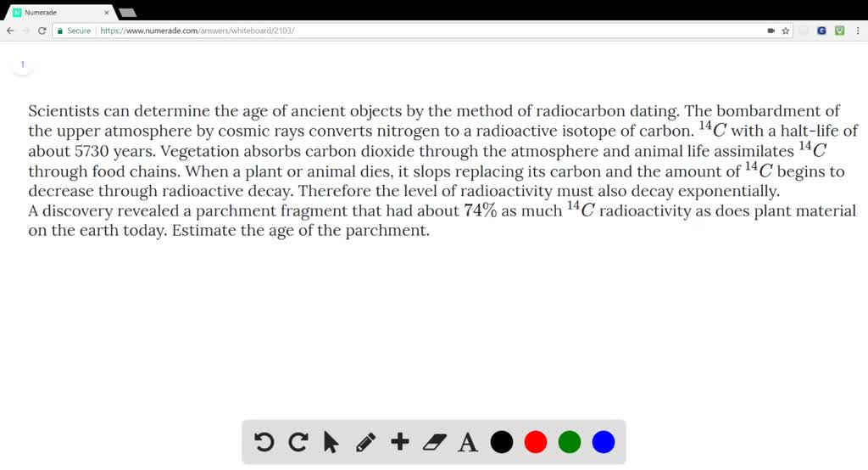
Task: Redo the whiteboard action
Action: click(298, 442)
